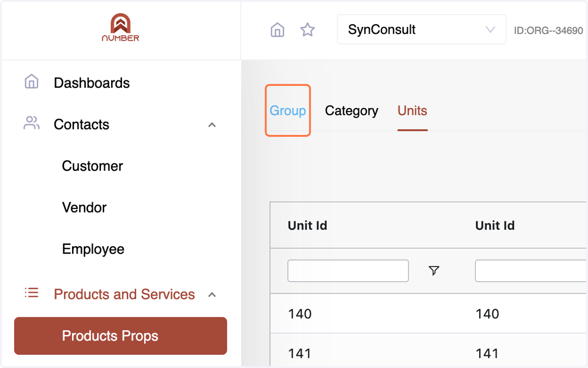
Task: Click the filter funnel icon under Unit Id
Action: click(x=434, y=270)
